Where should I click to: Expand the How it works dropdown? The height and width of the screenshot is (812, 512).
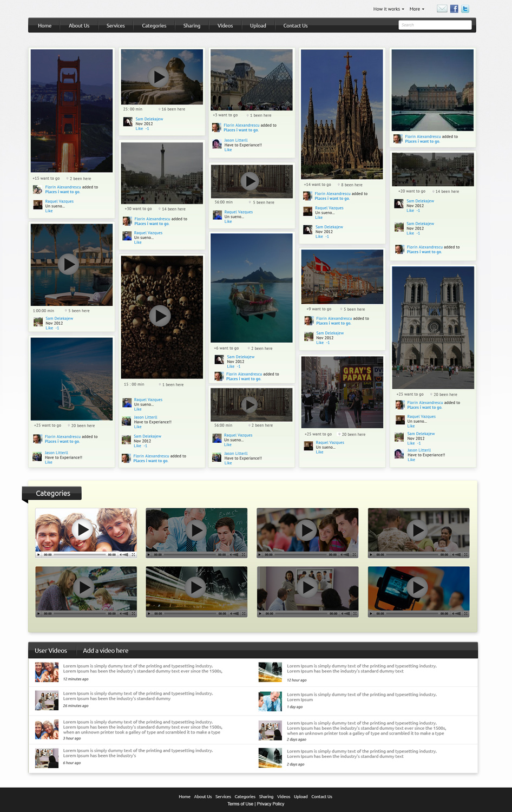coord(389,9)
